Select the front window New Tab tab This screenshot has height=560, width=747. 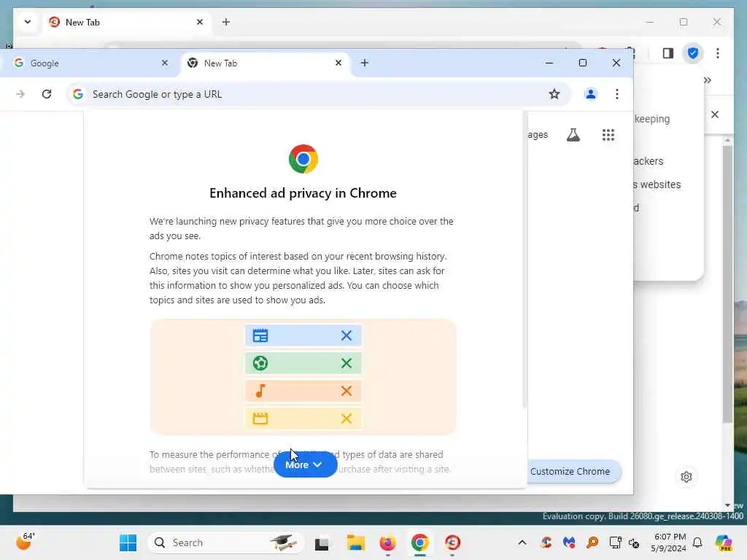[266, 63]
